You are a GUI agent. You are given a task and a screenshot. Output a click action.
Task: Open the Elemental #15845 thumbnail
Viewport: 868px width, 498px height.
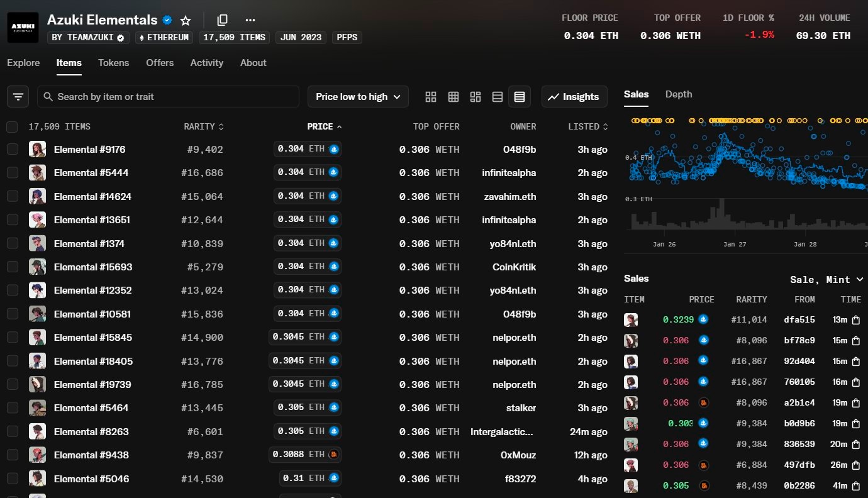coord(37,338)
